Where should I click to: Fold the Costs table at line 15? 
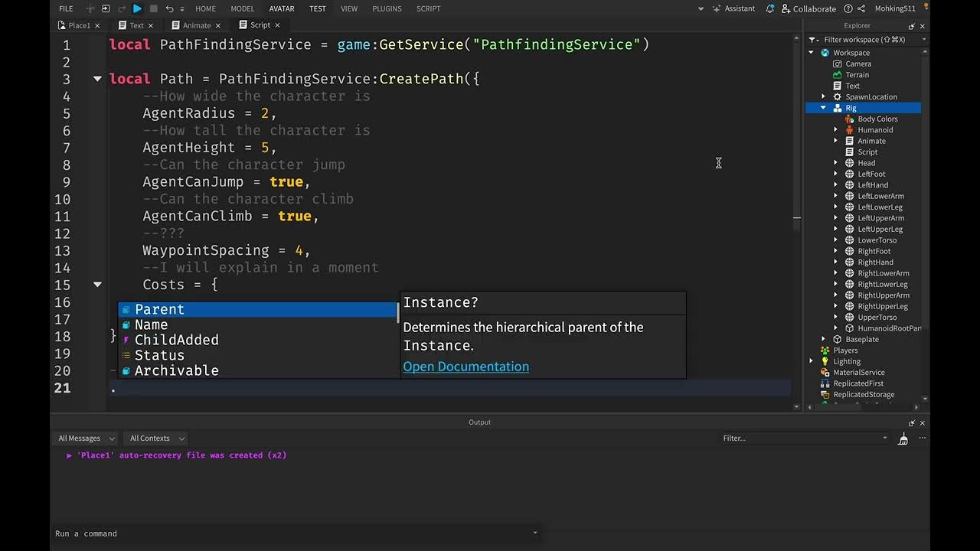[97, 285]
